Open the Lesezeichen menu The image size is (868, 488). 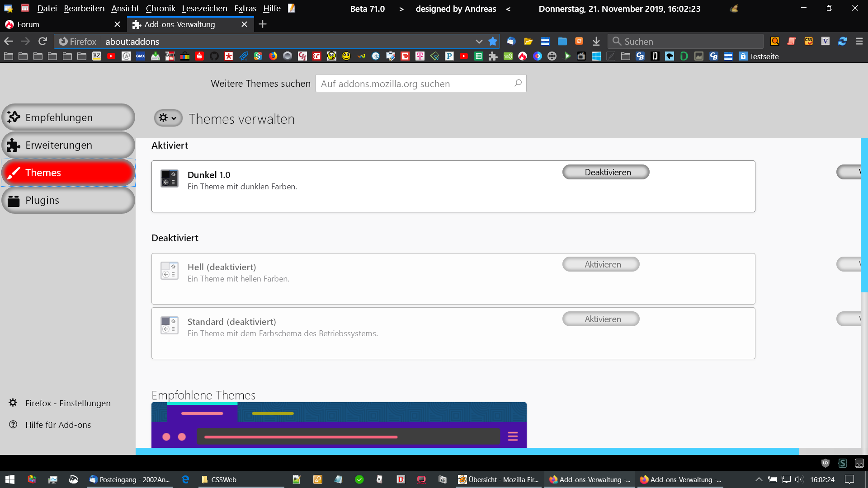[204, 8]
